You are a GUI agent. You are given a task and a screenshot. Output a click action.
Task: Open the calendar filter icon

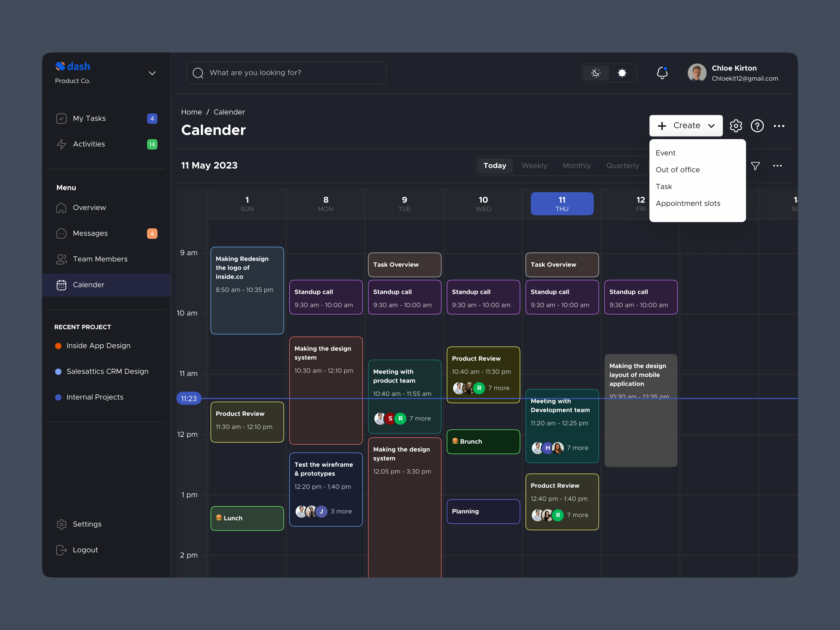click(x=755, y=166)
